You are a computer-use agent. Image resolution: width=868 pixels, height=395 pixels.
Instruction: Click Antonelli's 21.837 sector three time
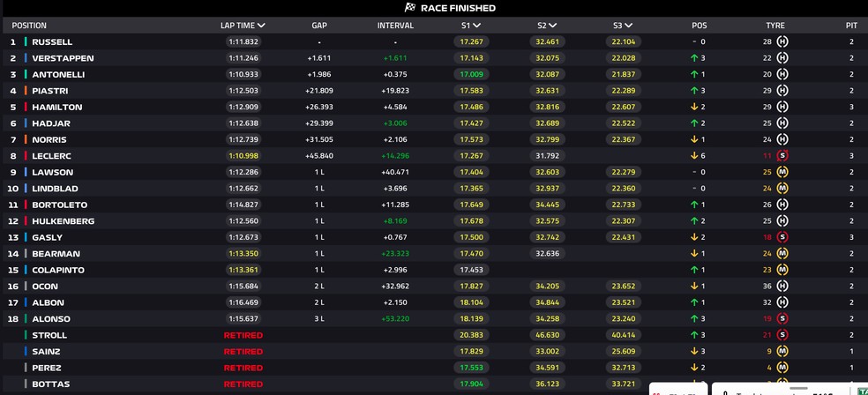pyautogui.click(x=624, y=74)
